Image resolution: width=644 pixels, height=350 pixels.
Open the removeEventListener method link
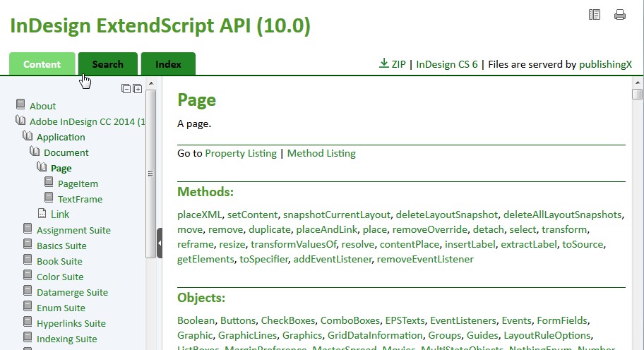[425, 259]
